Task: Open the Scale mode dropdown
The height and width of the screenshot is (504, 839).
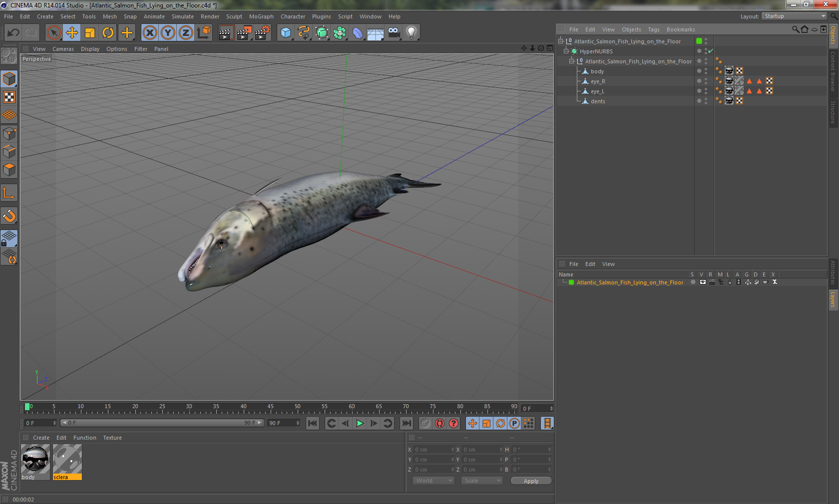Action: 481,481
